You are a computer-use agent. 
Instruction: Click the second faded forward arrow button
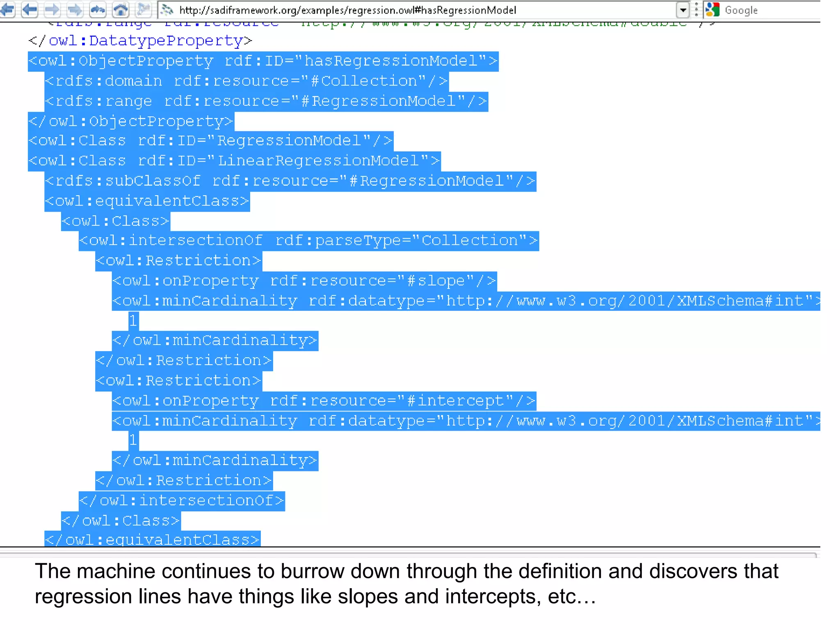(74, 9)
